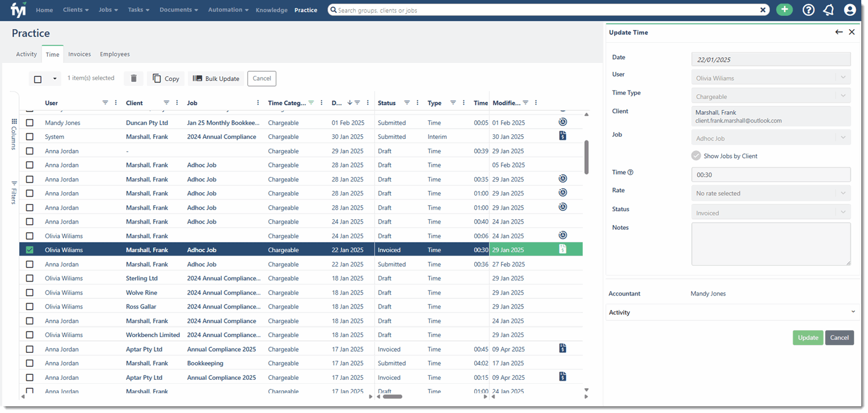Open Client column filter icon
The height and width of the screenshot is (413, 868).
[167, 103]
